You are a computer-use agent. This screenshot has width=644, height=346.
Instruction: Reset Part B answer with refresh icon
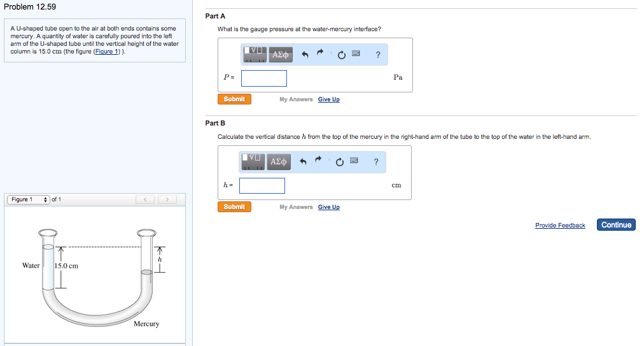[340, 162]
